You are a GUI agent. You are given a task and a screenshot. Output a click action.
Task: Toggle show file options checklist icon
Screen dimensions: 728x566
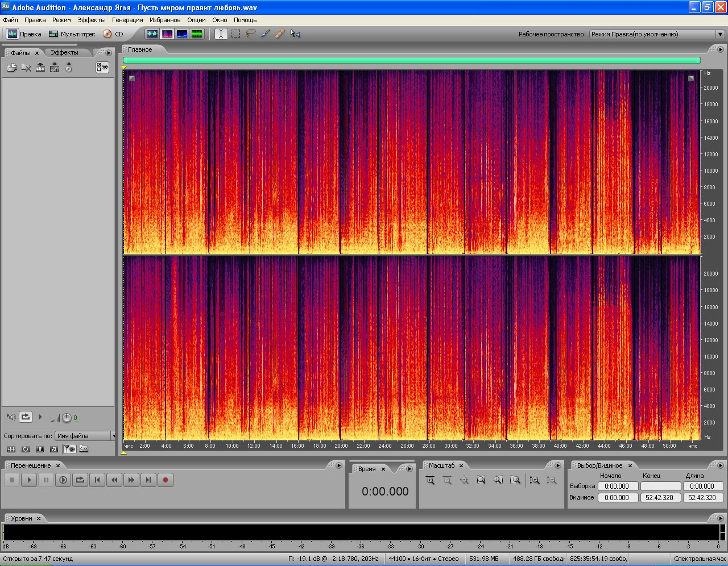(102, 68)
